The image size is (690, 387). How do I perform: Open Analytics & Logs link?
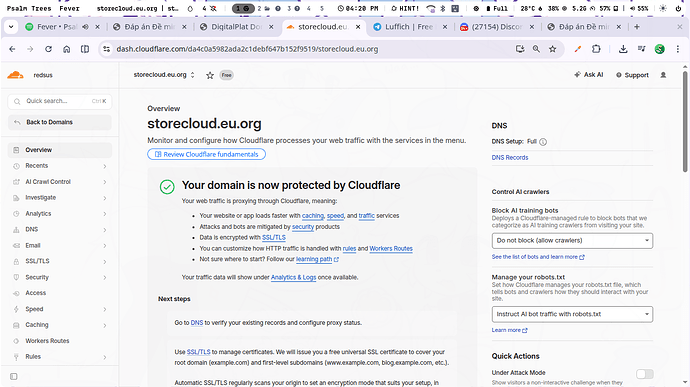pyautogui.click(x=294, y=277)
